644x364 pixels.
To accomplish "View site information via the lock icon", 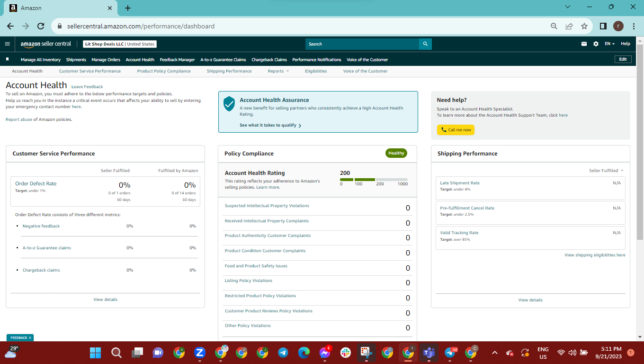I will click(60, 27).
